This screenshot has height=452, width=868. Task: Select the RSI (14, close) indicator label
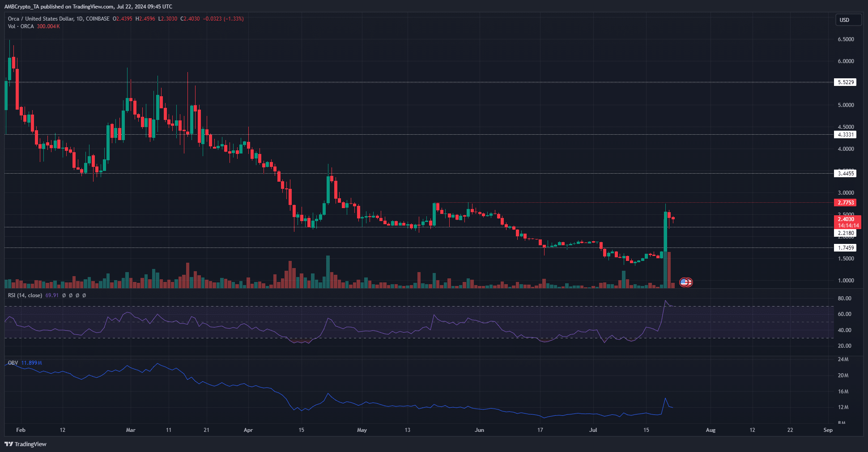click(25, 295)
